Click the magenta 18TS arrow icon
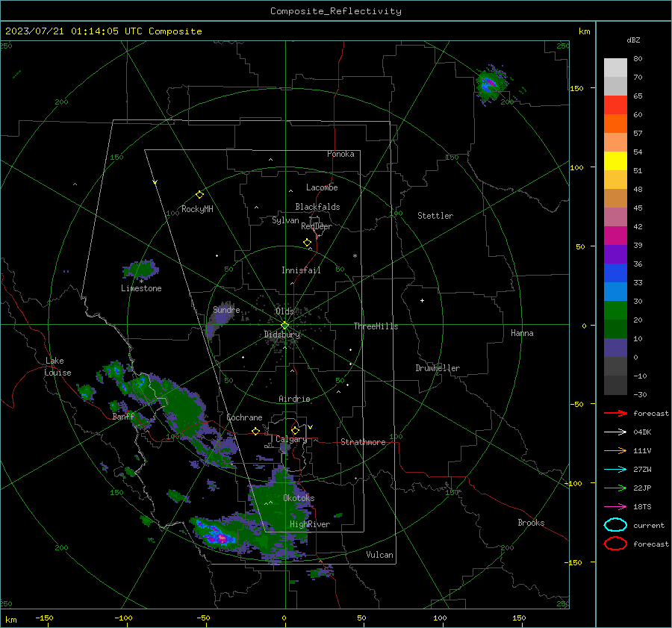 (615, 507)
